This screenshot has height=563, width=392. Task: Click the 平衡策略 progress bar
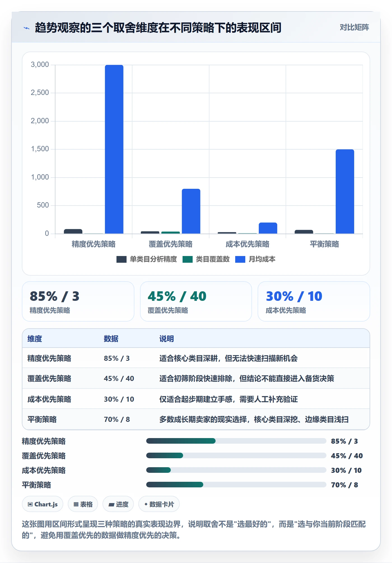tap(236, 485)
